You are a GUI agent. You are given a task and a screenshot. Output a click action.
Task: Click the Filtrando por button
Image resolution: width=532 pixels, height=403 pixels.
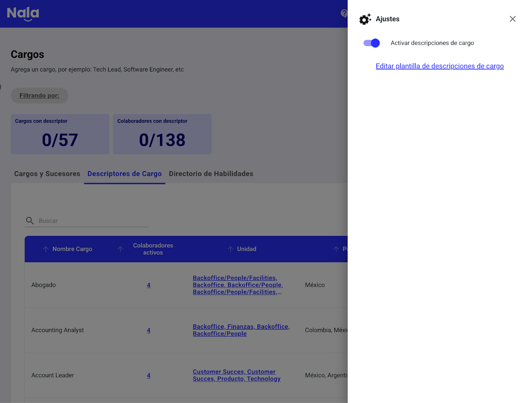(39, 96)
